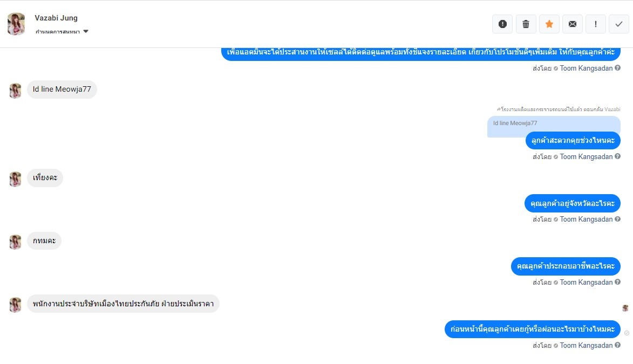633x364 pixels.
Task: Toggle the orange star on this conversation
Action: [x=549, y=24]
